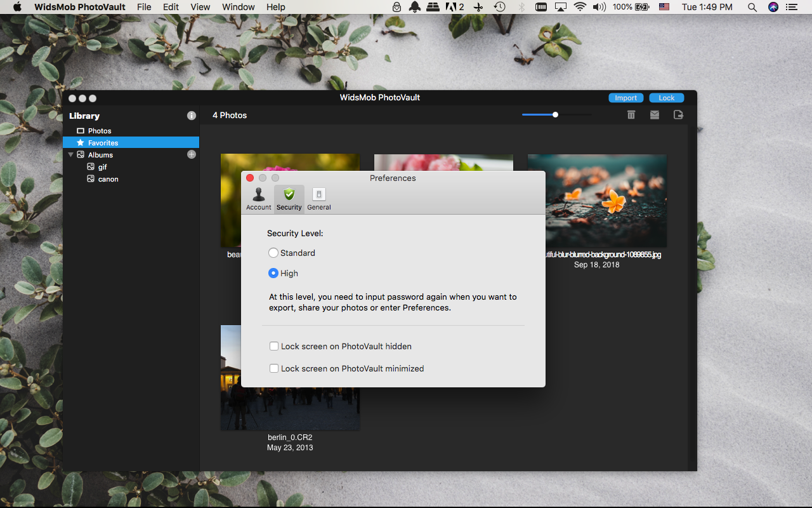Click the trash delete icon

pos(631,115)
